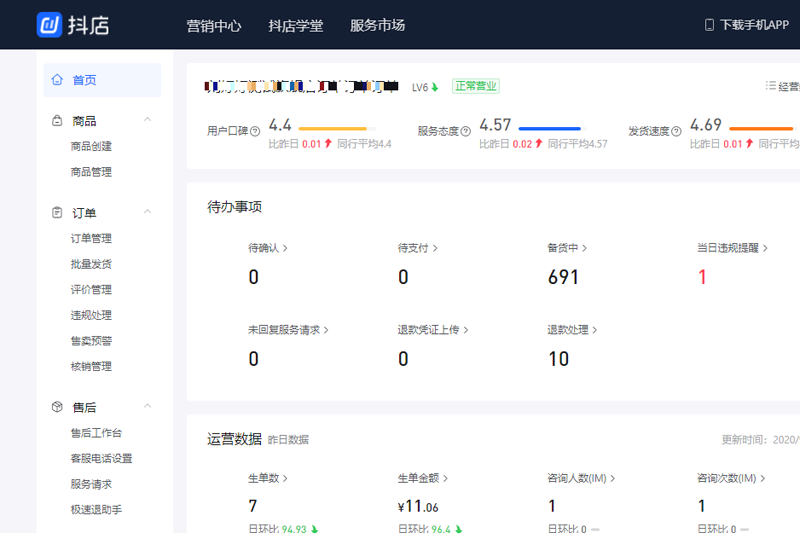The image size is (800, 533).
Task: Click the help icon next to 用户口碑
Action: point(255,131)
